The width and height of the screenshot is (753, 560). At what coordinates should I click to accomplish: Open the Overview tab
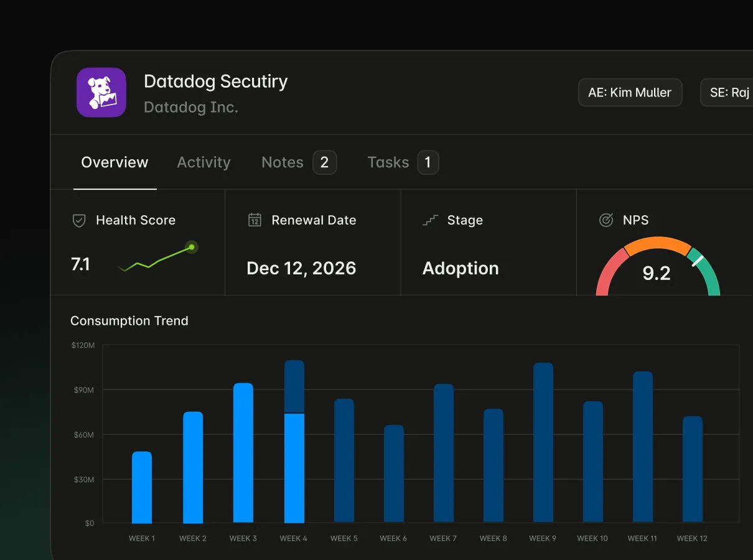point(115,162)
